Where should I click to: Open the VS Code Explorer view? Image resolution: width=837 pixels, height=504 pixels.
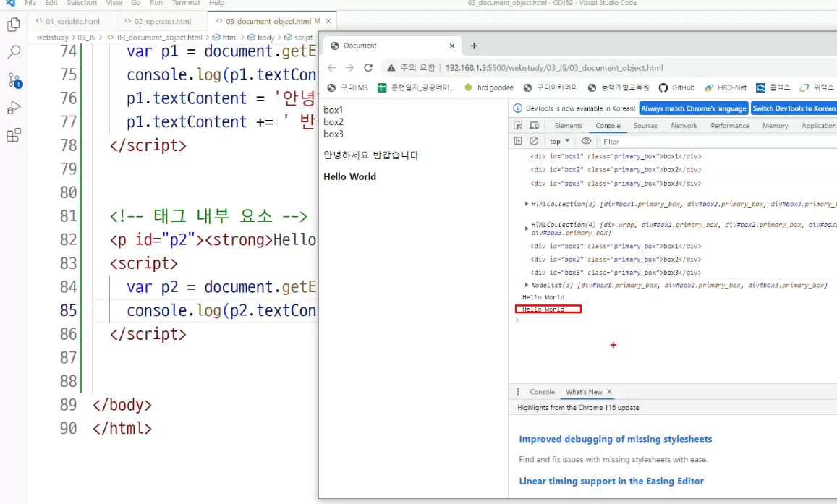[14, 25]
